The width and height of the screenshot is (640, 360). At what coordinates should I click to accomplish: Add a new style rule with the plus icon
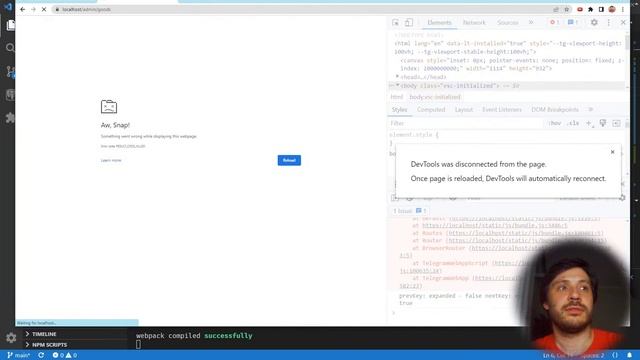(589, 123)
